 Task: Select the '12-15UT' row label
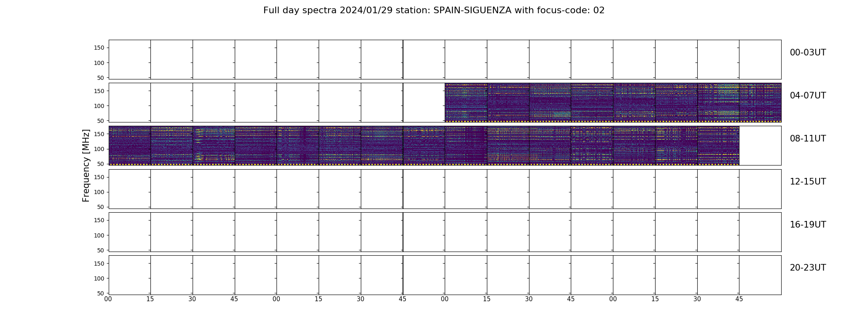808,182
